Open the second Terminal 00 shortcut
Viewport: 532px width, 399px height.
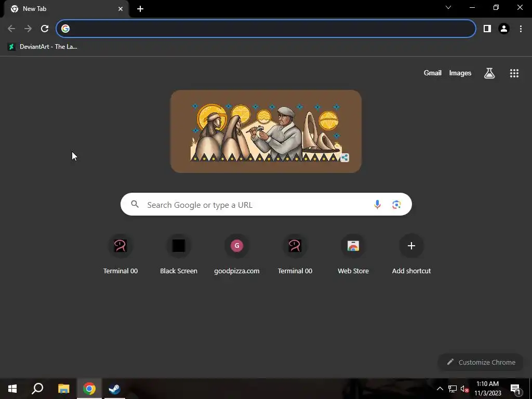pos(295,255)
